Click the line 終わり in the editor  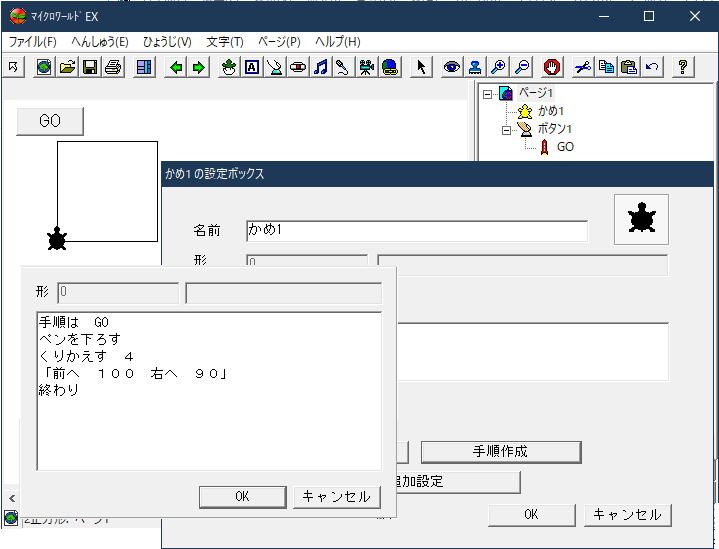(59, 391)
